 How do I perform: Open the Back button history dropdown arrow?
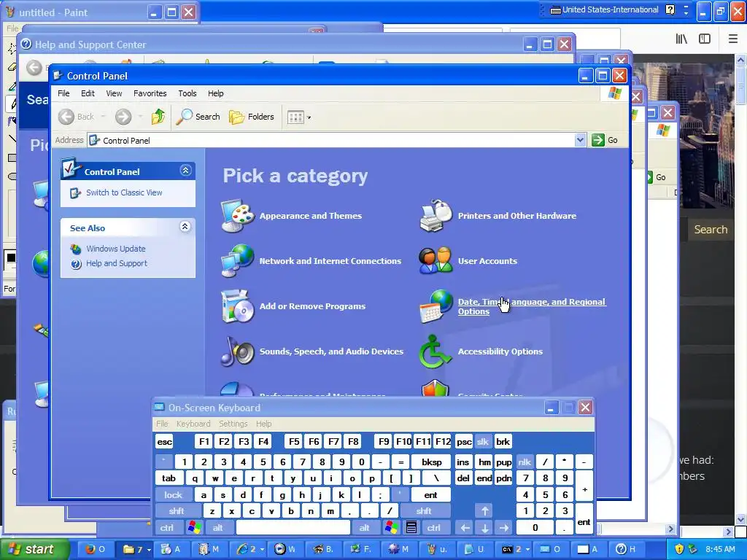click(x=104, y=117)
